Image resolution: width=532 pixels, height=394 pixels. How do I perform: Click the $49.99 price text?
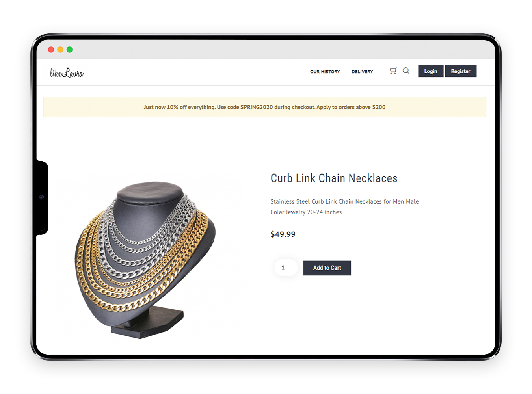tap(283, 234)
